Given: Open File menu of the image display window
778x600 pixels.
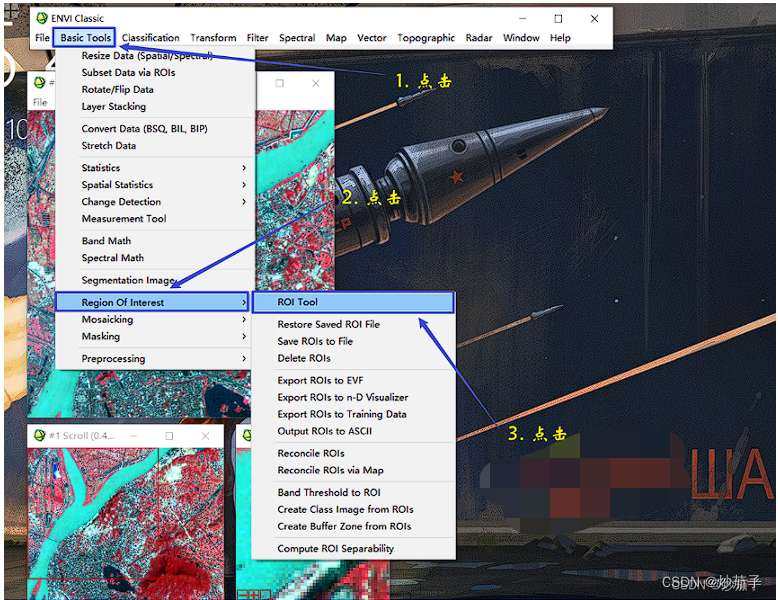Looking at the screenshot, I should click(40, 102).
